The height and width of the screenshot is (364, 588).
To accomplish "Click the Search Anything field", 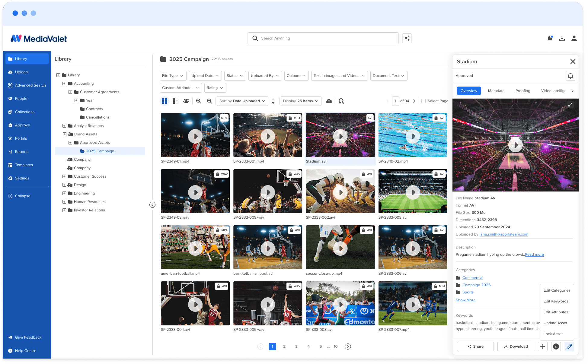I will pyautogui.click(x=323, y=38).
